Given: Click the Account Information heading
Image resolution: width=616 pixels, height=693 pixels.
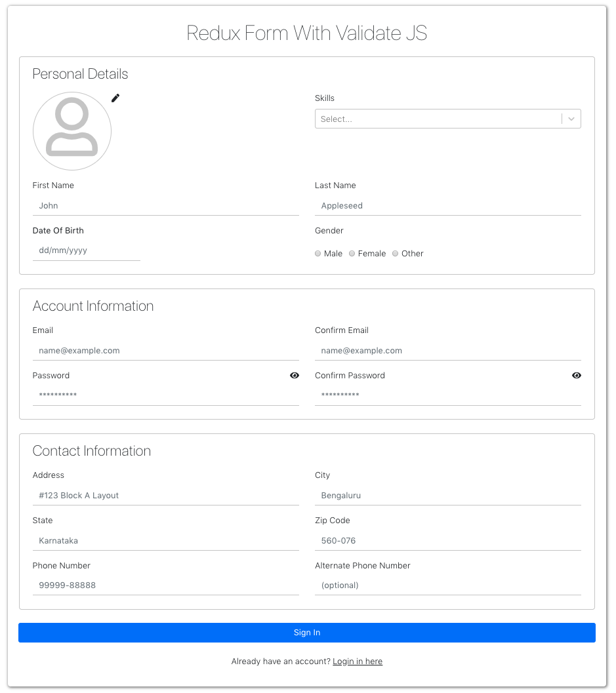Looking at the screenshot, I should click(x=93, y=306).
